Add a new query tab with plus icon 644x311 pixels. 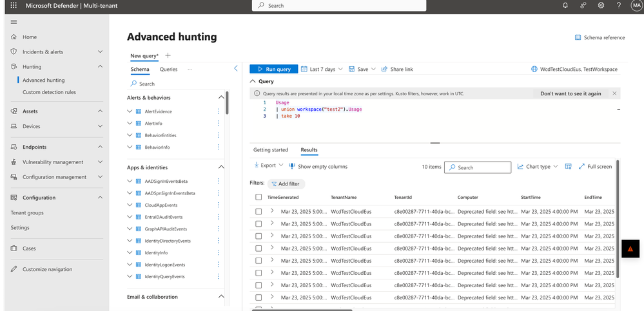coord(168,55)
